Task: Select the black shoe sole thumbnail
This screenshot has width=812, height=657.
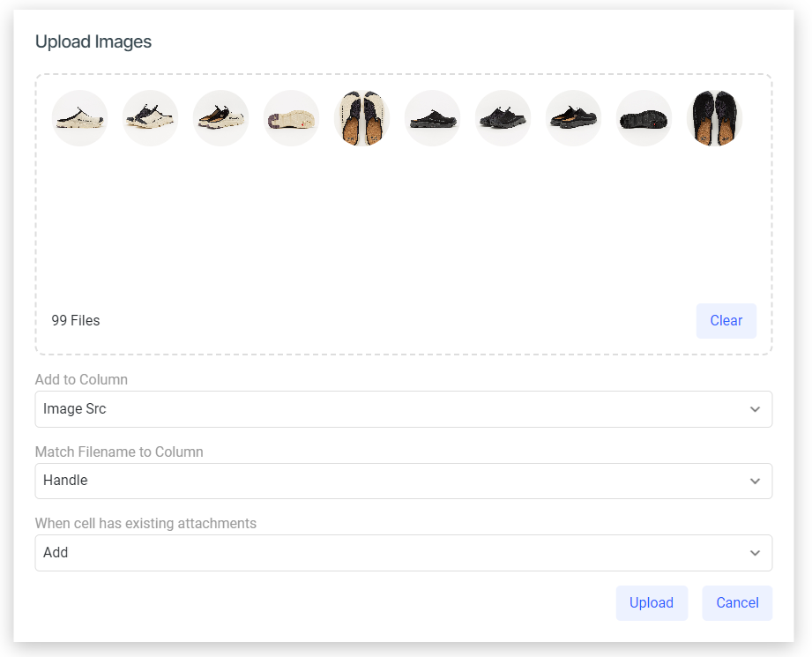Action: [644, 118]
